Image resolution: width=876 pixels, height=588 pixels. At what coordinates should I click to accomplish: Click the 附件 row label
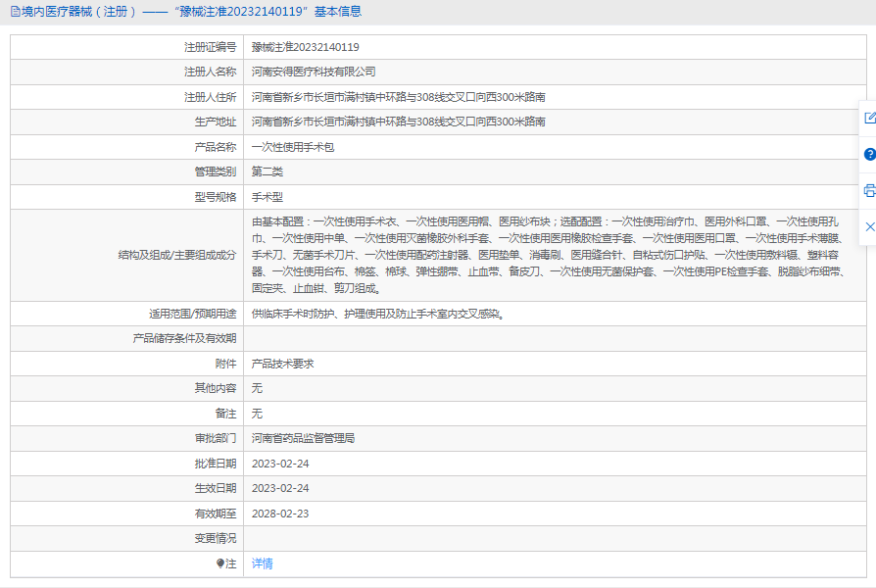click(225, 364)
